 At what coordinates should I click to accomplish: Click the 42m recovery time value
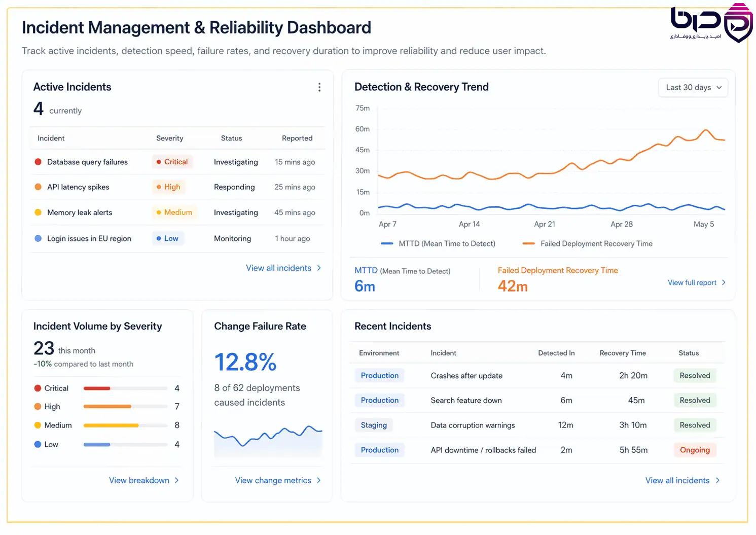[513, 286]
